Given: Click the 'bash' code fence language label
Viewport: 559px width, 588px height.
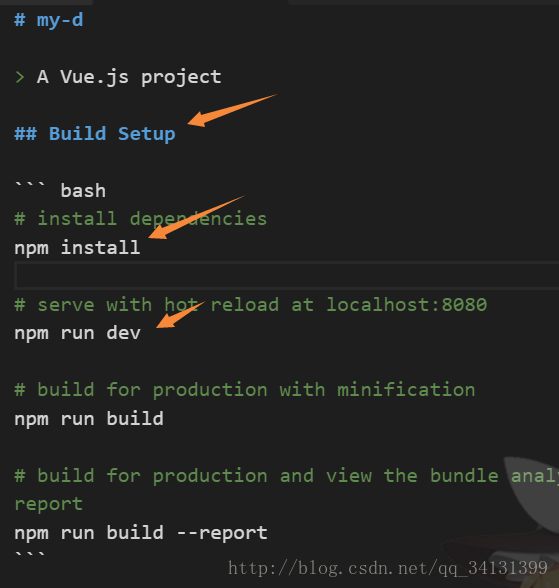Looking at the screenshot, I should (83, 190).
